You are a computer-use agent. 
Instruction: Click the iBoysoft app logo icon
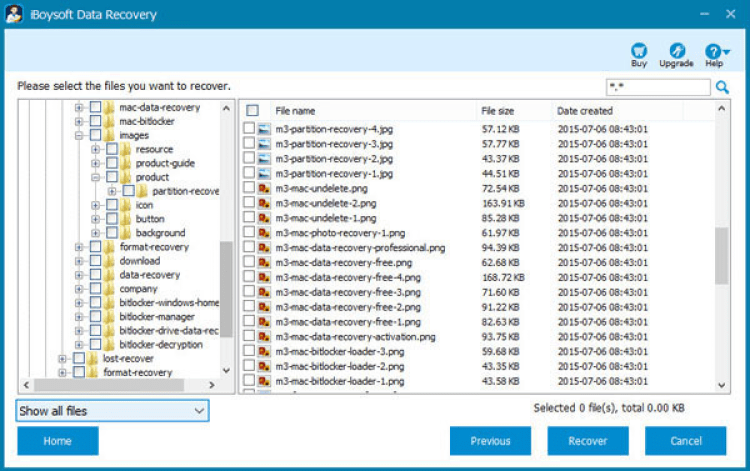[x=14, y=14]
